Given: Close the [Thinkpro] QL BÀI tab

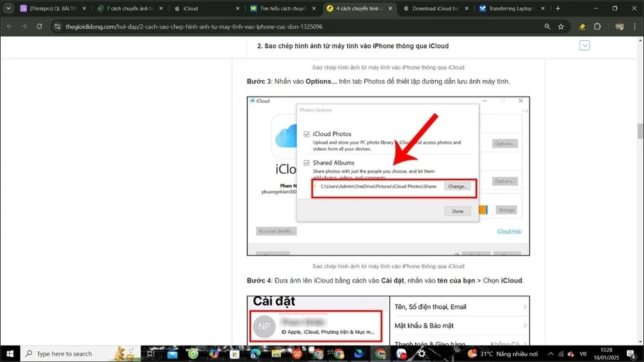Looking at the screenshot, I should point(84,8).
